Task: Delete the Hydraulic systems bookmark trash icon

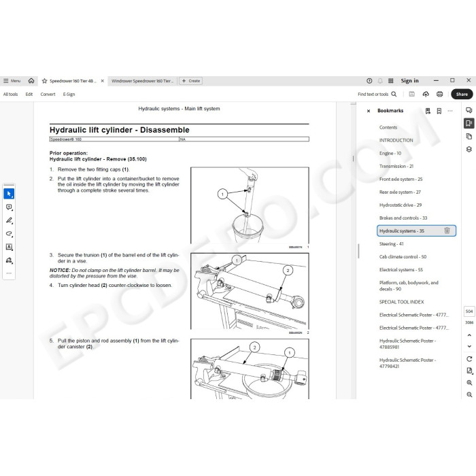Action: [x=447, y=231]
